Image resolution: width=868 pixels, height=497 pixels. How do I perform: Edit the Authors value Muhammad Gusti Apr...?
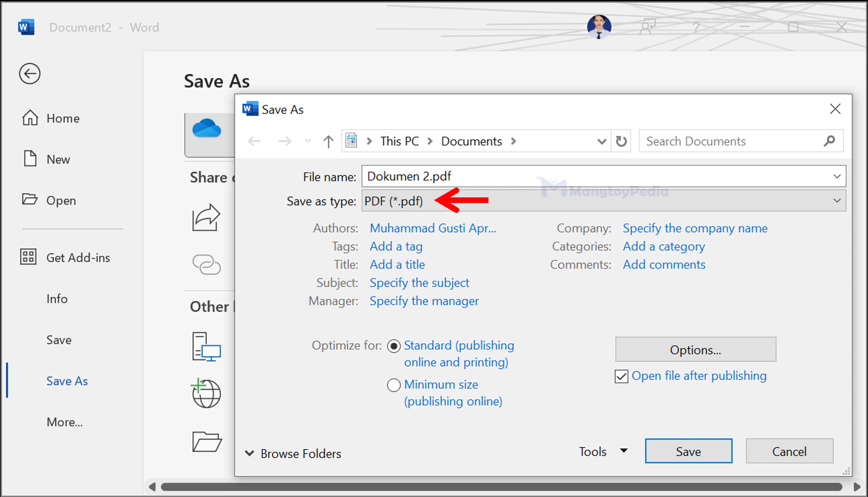[433, 228]
